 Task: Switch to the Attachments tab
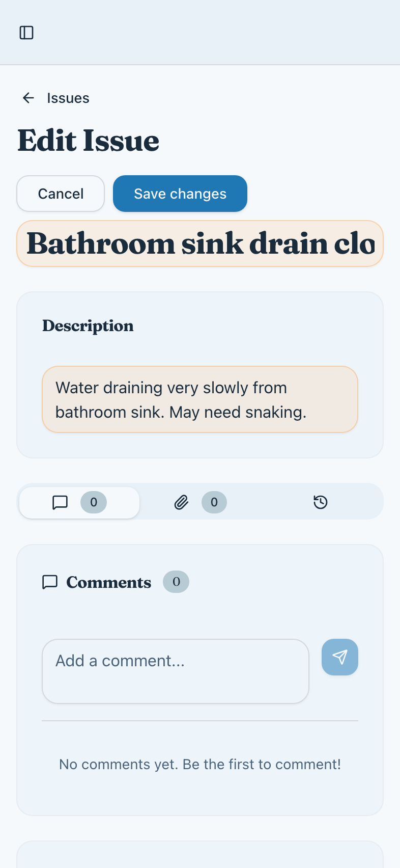click(199, 502)
